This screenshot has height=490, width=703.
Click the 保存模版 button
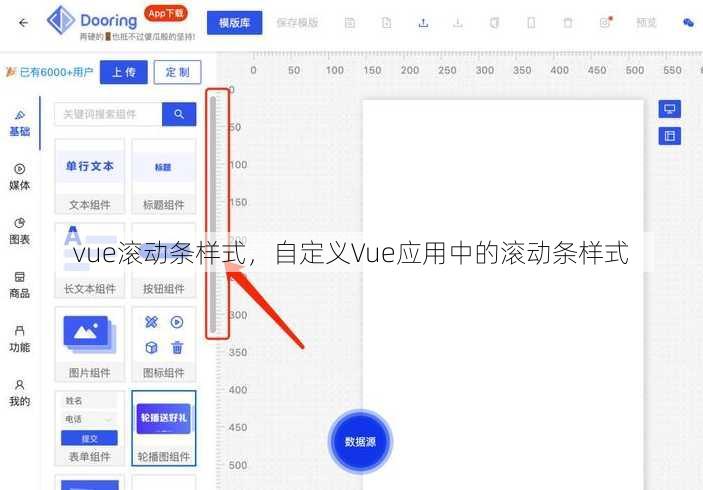click(297, 22)
